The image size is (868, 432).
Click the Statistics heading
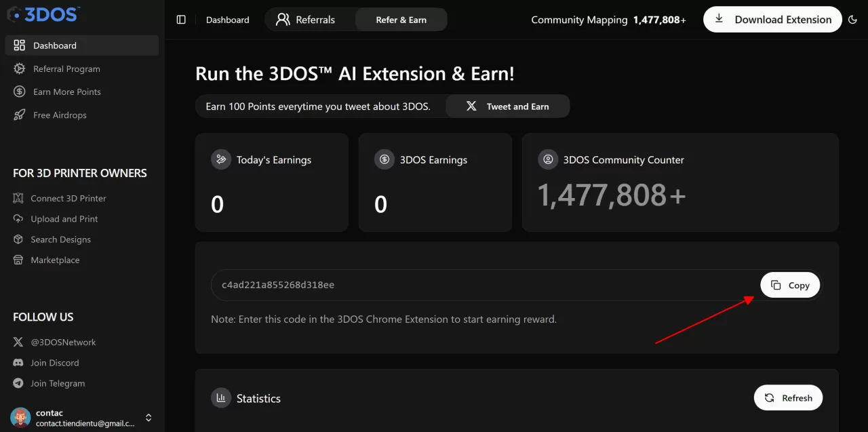point(258,399)
